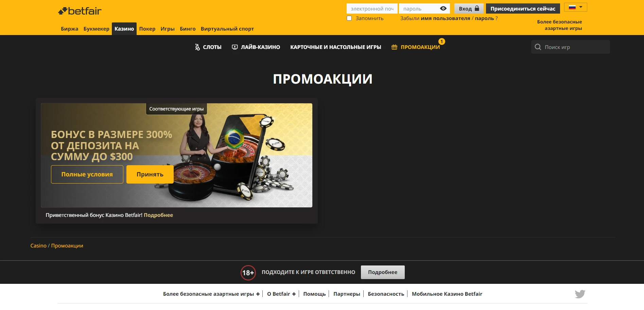
Task: Open forgotten имя пользователя link
Action: 445,18
